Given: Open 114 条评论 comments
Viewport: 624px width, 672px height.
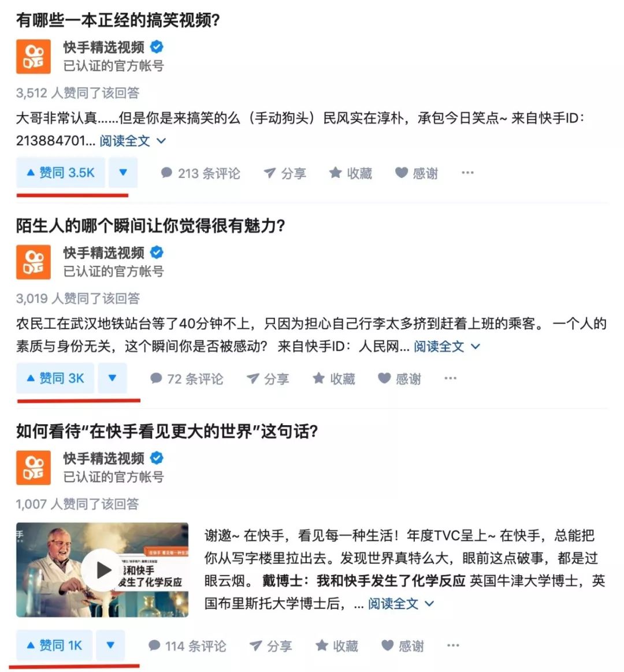Looking at the screenshot, I should pyautogui.click(x=187, y=646).
